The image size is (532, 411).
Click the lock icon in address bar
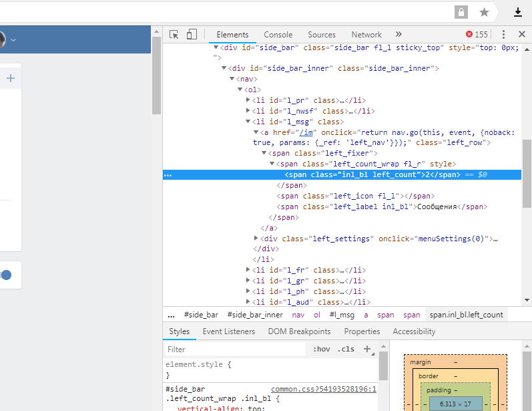(461, 12)
